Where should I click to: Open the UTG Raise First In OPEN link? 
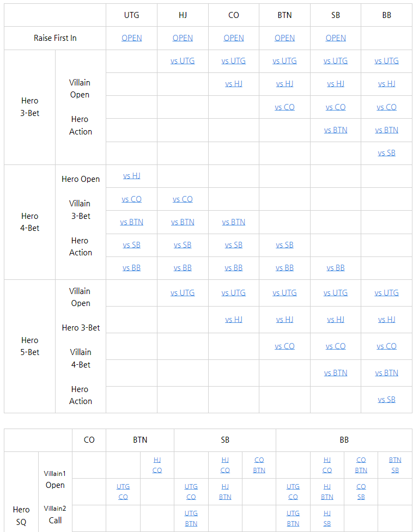[x=131, y=38]
